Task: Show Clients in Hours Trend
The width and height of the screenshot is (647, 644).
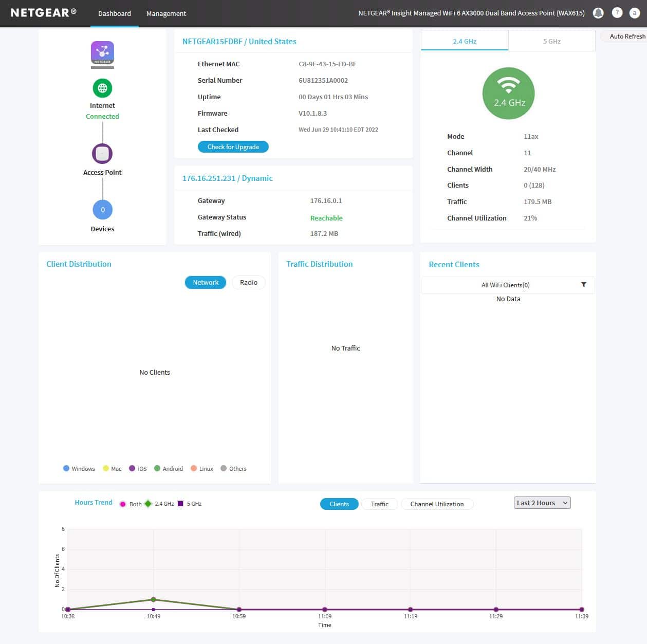Action: click(339, 504)
